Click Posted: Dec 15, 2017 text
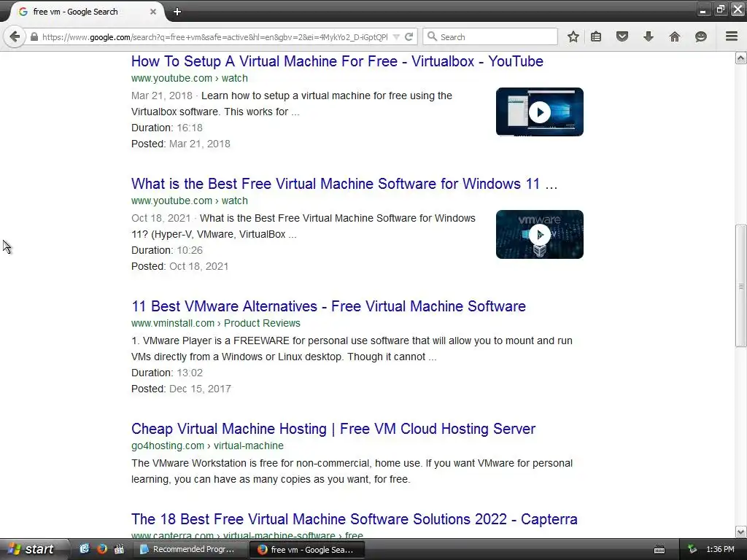This screenshot has height=560, width=747. (181, 389)
